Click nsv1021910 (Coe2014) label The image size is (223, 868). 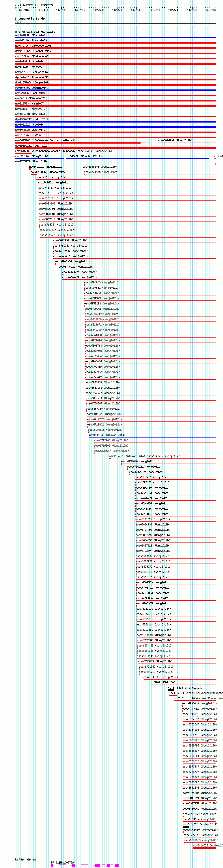[30, 125]
